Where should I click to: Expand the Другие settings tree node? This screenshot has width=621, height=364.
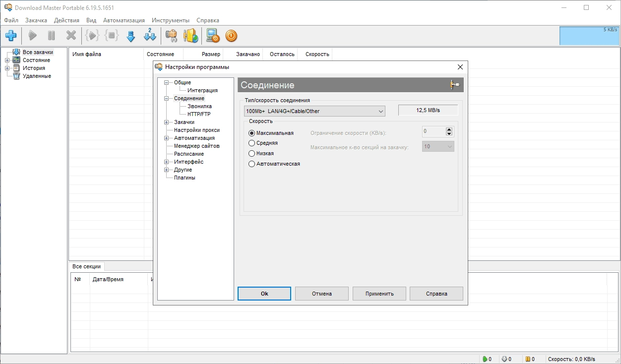(x=167, y=170)
